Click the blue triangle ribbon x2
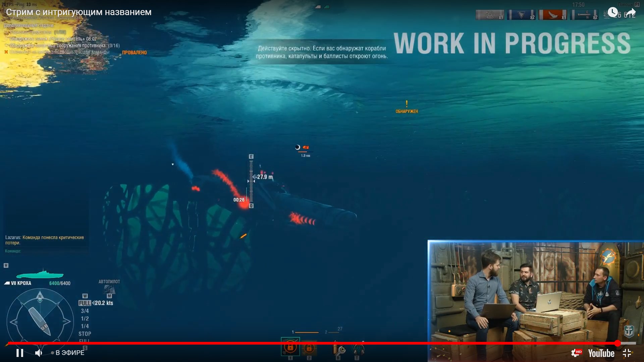This screenshot has height=362, width=644. pos(521,15)
